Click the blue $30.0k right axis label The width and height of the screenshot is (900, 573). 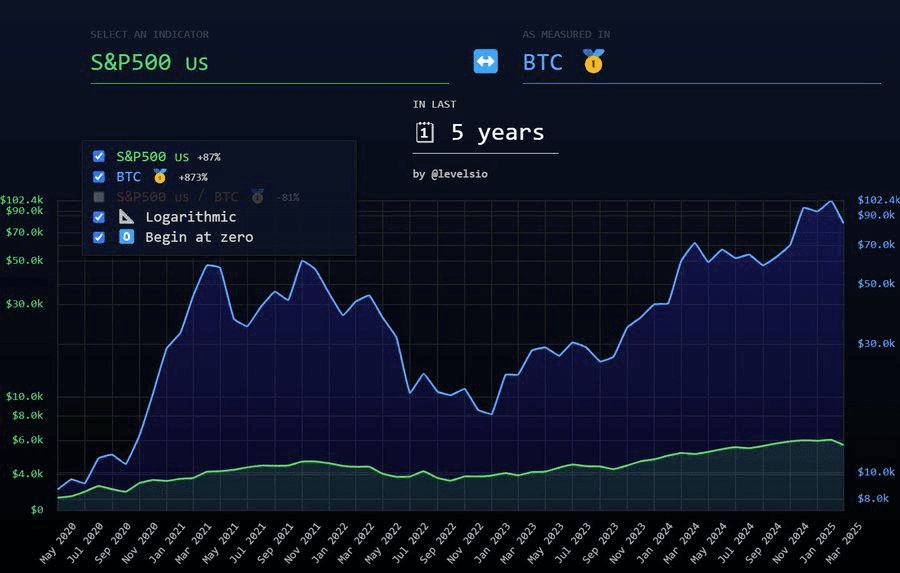876,343
